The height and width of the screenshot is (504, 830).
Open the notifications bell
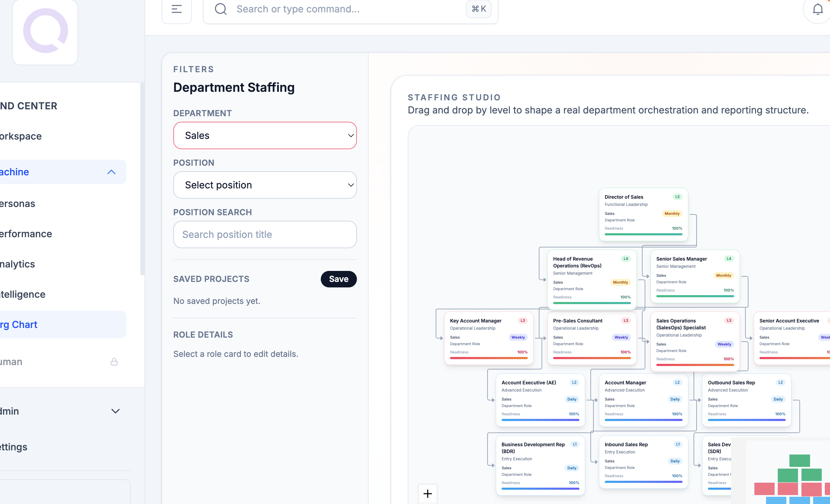click(817, 9)
